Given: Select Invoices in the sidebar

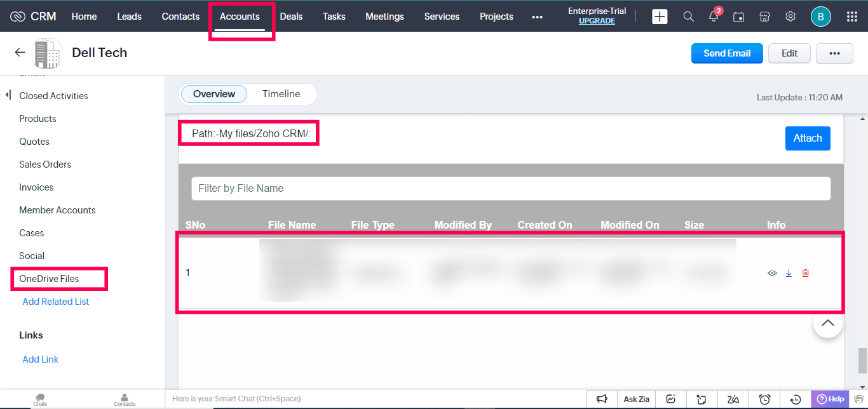Looking at the screenshot, I should (x=36, y=187).
